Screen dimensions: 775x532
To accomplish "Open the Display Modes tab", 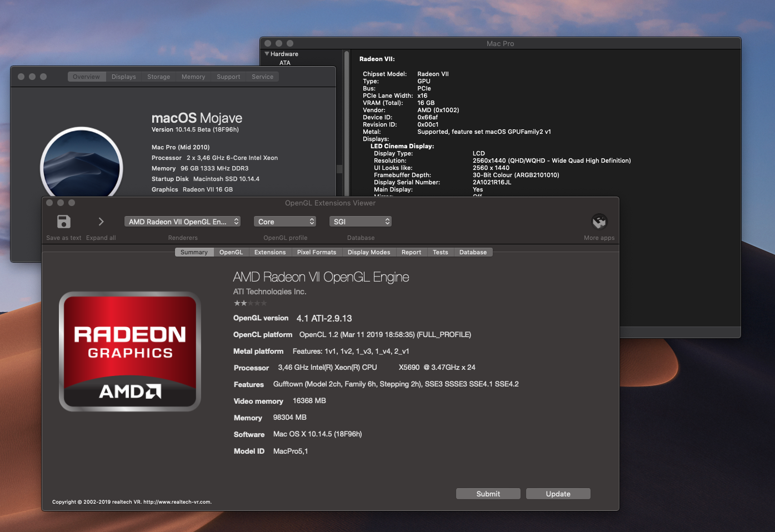I will [x=369, y=252].
